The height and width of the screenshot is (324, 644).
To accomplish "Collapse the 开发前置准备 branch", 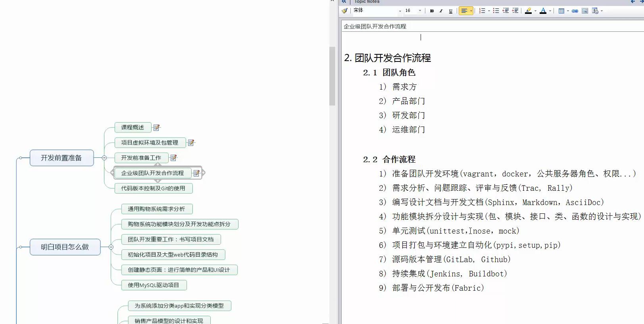I will [104, 158].
